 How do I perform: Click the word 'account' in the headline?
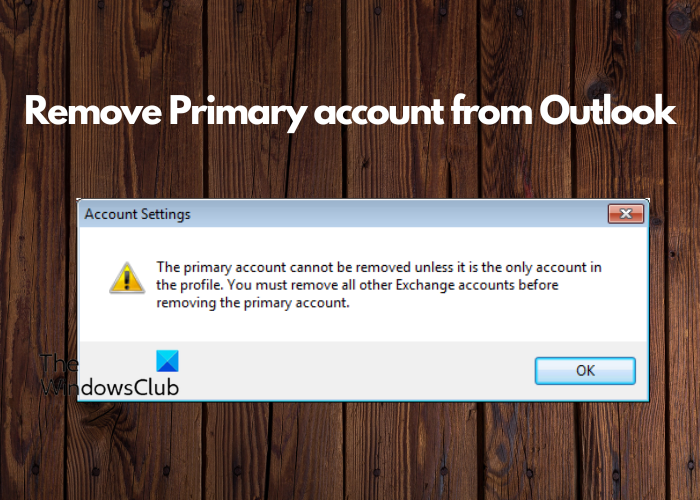pos(379,114)
